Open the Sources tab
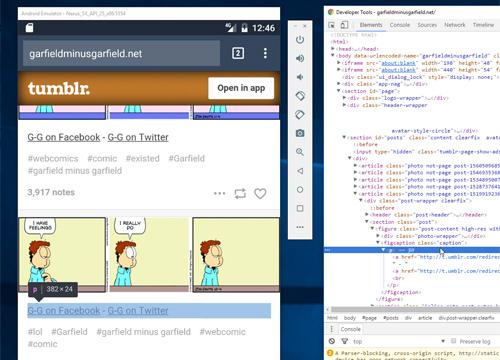This screenshot has width=500, height=360. [427, 25]
